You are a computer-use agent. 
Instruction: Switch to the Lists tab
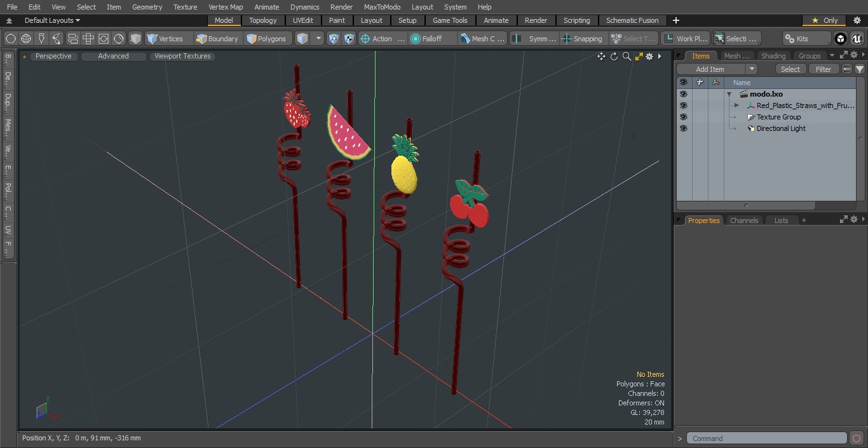point(781,221)
